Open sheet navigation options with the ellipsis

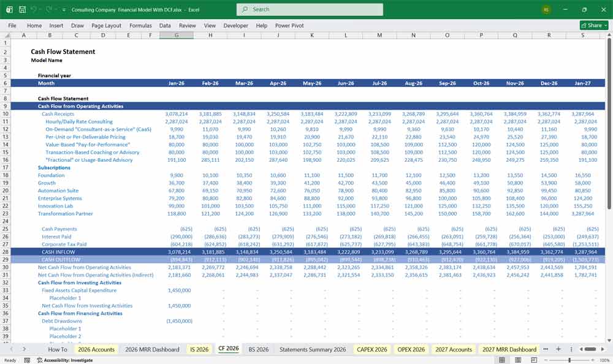(546, 349)
